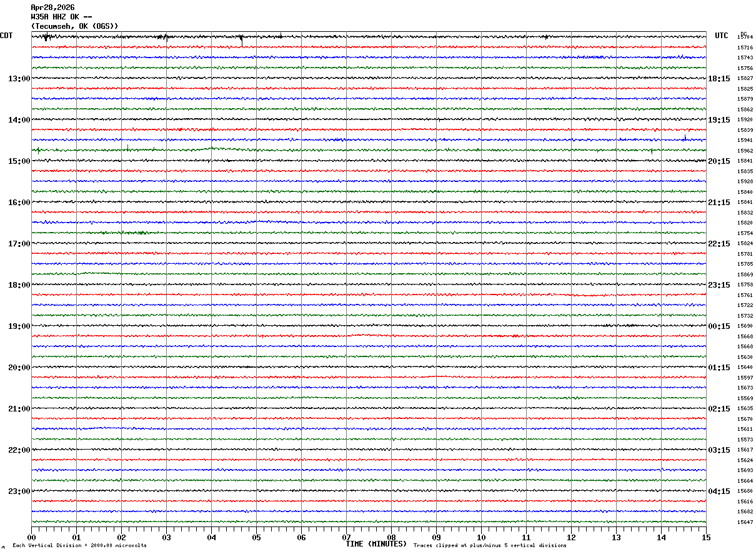756x554 pixels.
Task: Select the 02:15 UTC time label
Action: [719, 409]
